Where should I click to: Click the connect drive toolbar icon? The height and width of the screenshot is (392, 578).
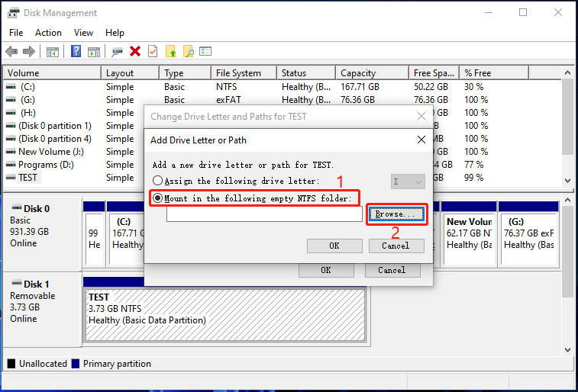[x=117, y=51]
